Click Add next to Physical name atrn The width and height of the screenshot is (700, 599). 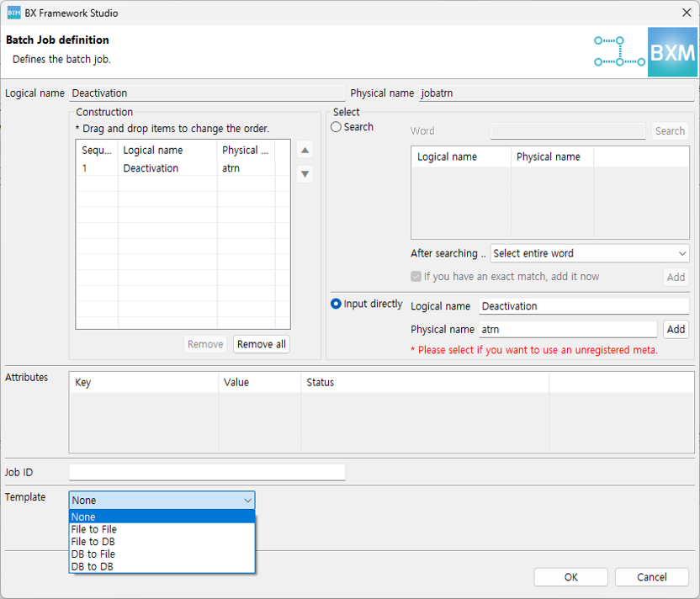pyautogui.click(x=676, y=330)
